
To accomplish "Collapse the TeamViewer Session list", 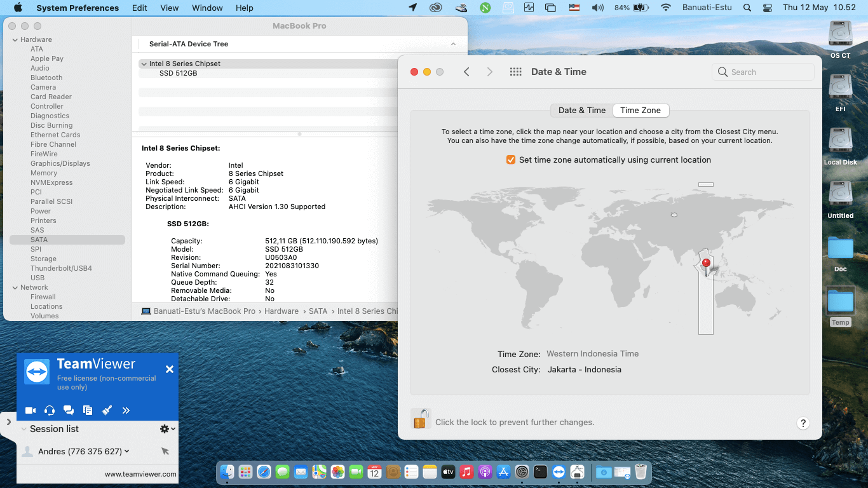I will point(24,429).
